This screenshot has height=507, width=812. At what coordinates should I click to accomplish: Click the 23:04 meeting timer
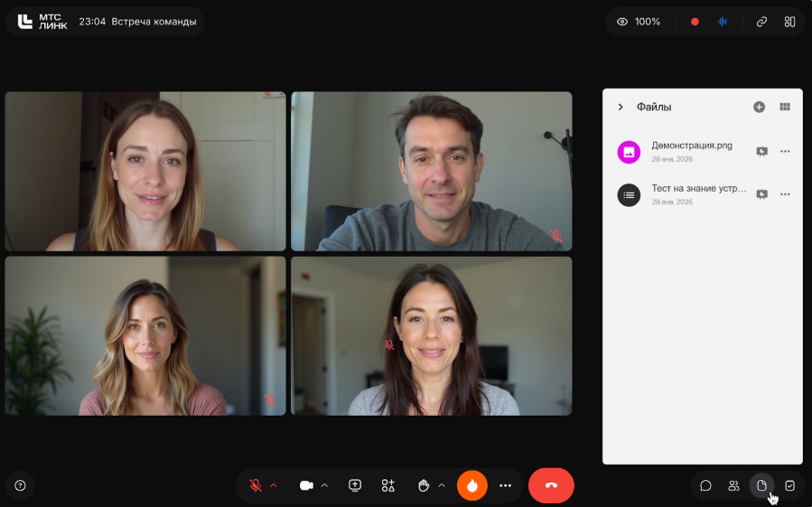[92, 22]
